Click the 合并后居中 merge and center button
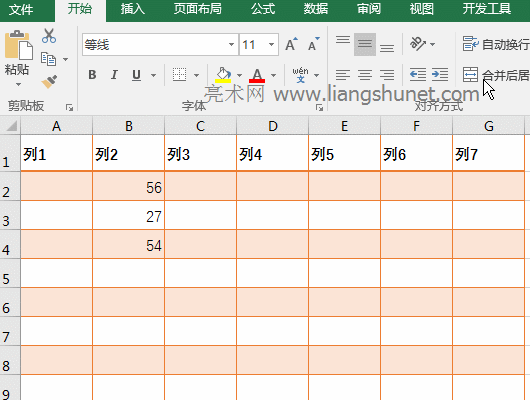The width and height of the screenshot is (530, 400). [x=496, y=75]
